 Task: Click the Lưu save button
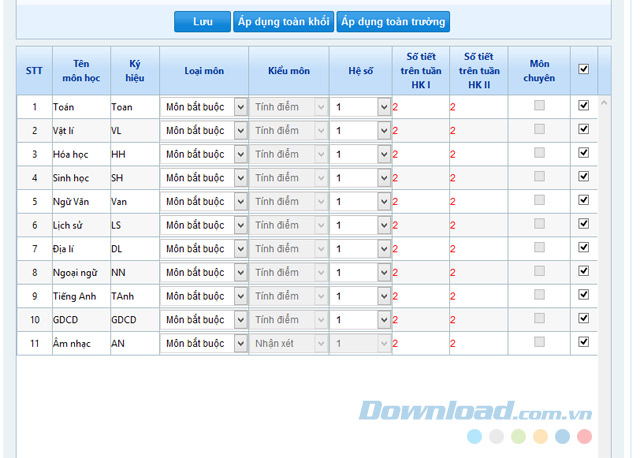[x=202, y=21]
